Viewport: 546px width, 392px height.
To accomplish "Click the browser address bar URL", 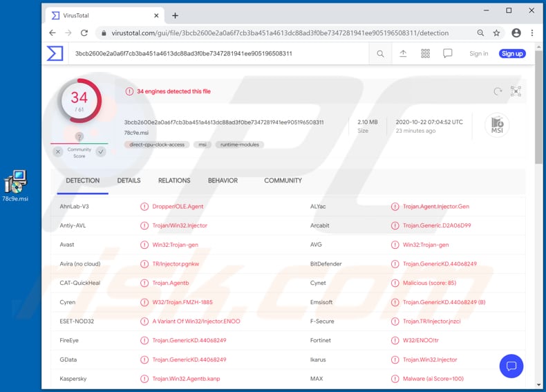I will [280, 33].
